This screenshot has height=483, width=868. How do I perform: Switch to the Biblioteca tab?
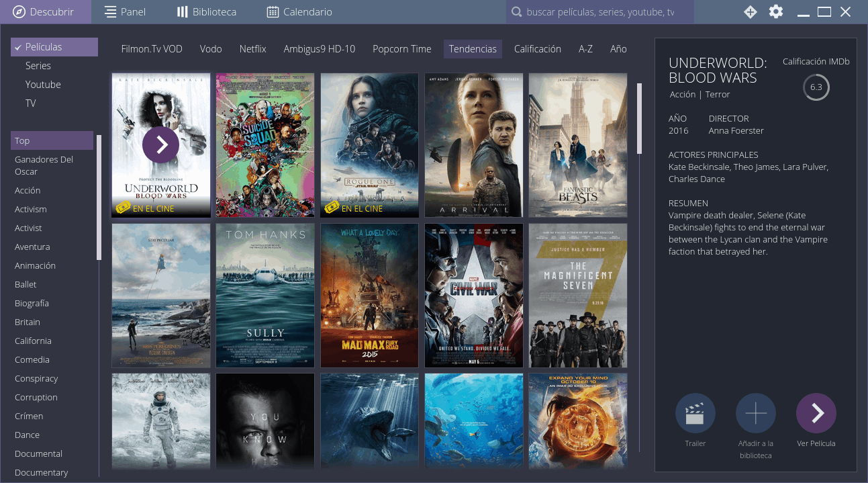tap(206, 12)
